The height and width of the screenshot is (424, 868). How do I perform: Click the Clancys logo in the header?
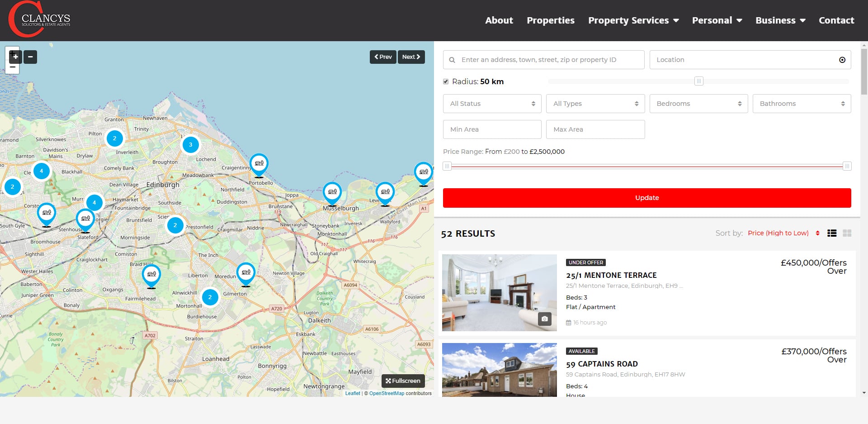point(40,19)
